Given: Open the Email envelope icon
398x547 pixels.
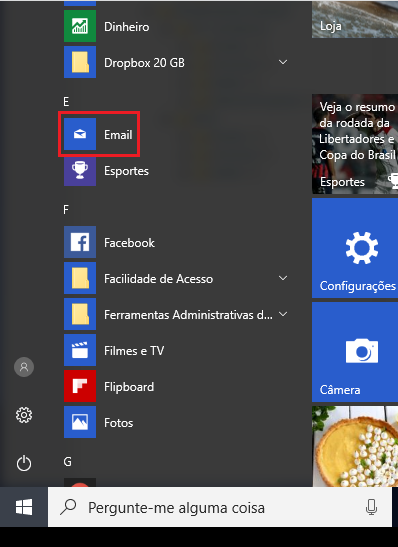Looking at the screenshot, I should [80, 134].
